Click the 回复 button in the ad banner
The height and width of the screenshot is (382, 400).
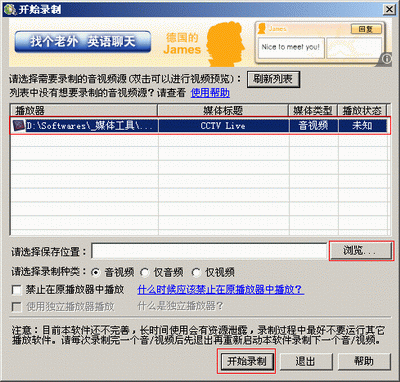(366, 29)
